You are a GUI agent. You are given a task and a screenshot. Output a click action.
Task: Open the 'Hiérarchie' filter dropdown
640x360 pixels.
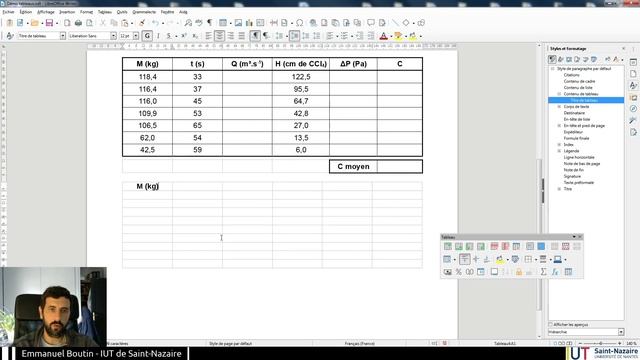[621, 332]
